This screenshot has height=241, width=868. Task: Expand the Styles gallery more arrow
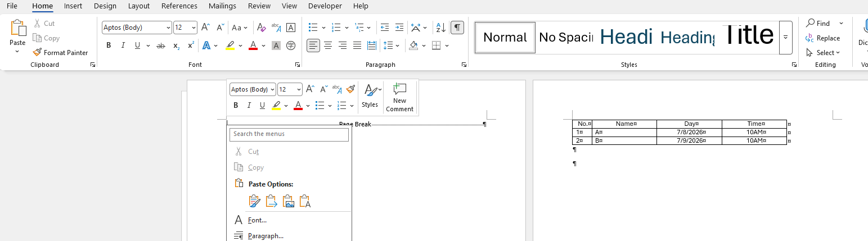pyautogui.click(x=785, y=38)
